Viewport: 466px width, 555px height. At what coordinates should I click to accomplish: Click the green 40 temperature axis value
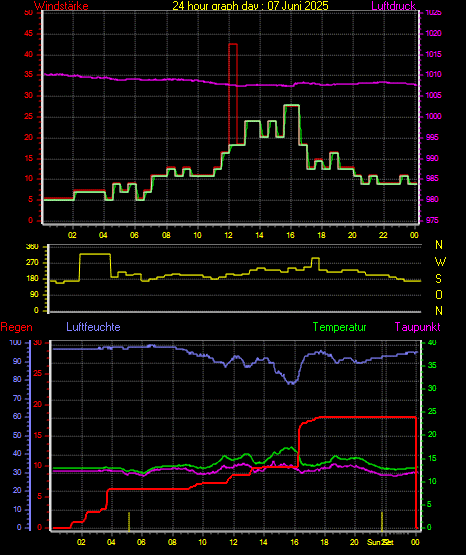[432, 342]
